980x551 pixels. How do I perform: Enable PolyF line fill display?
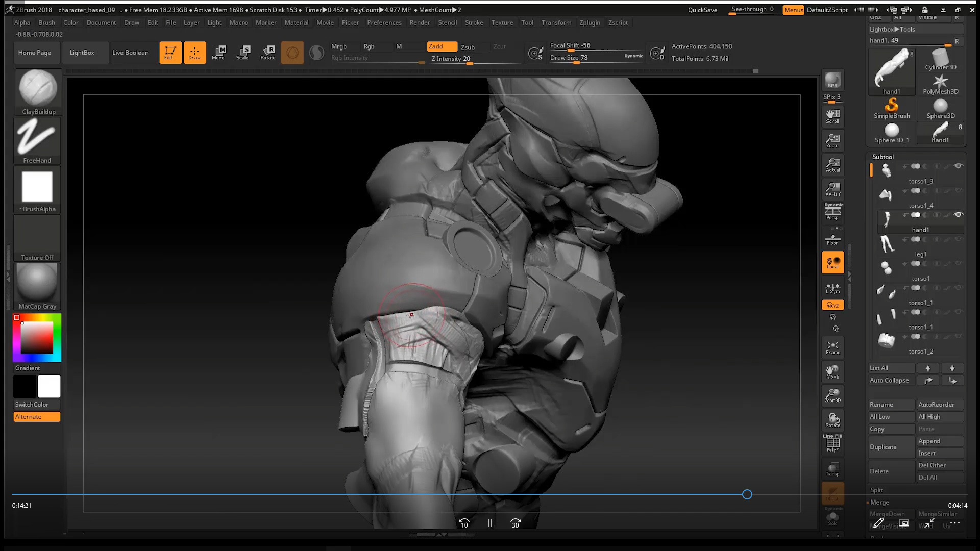(x=832, y=443)
